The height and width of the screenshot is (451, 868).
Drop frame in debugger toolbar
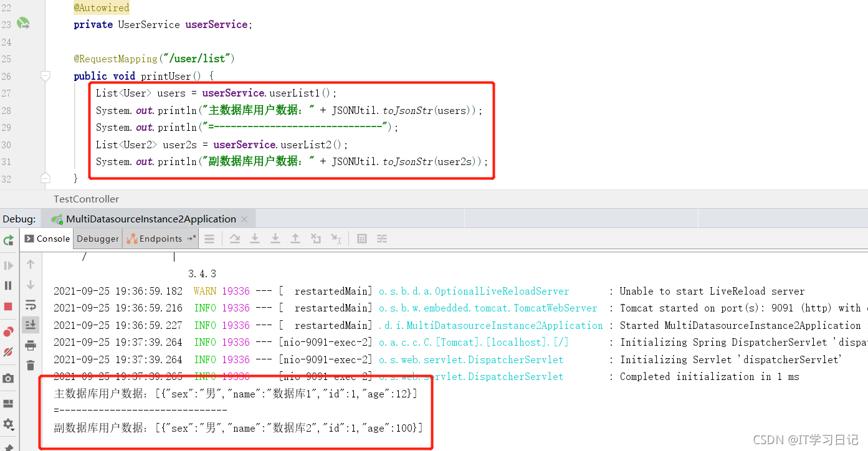click(316, 239)
